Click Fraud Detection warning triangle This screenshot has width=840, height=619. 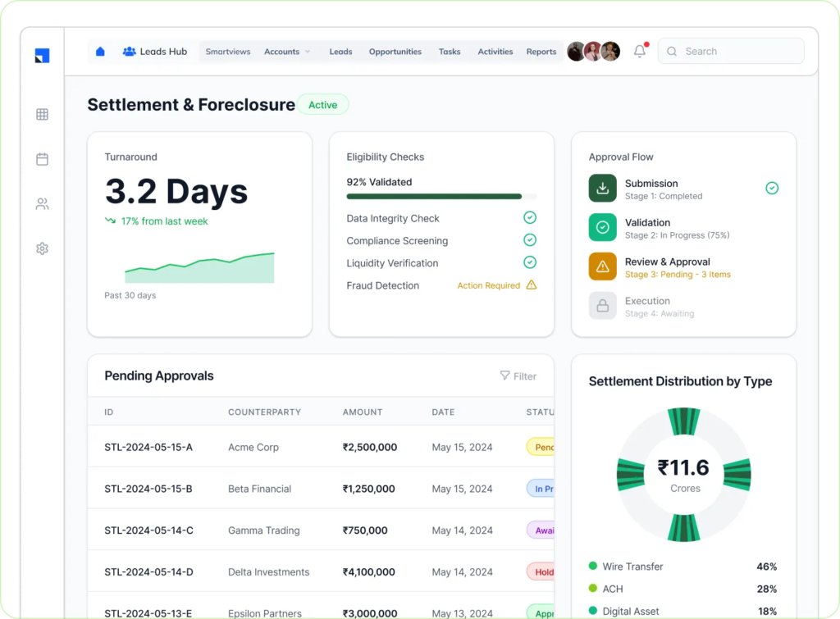531,284
